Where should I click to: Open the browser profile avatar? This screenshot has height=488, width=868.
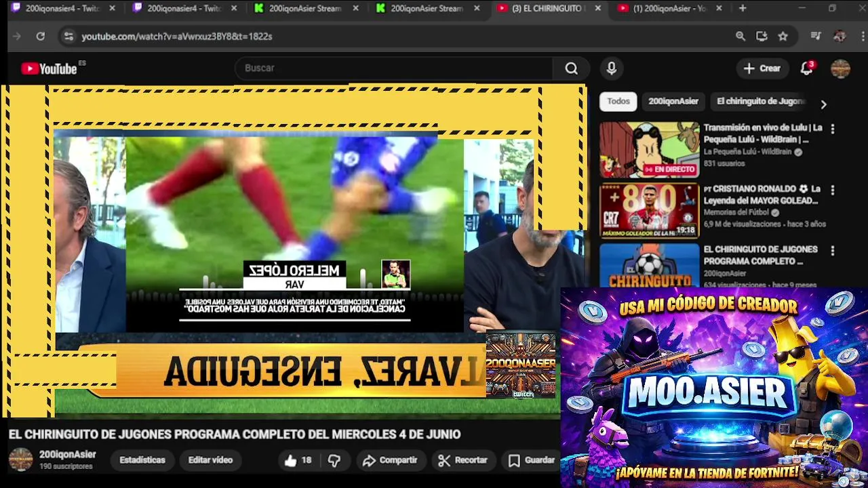pyautogui.click(x=840, y=37)
